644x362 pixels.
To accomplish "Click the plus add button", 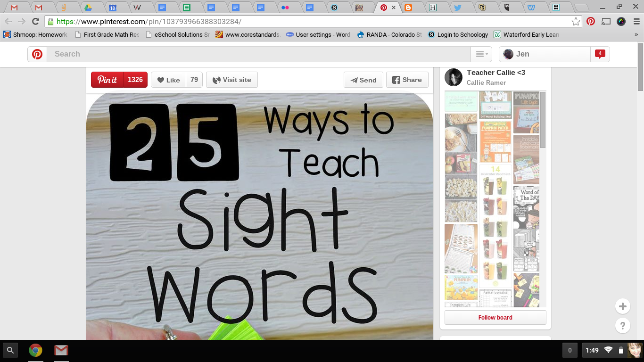I will (x=623, y=306).
